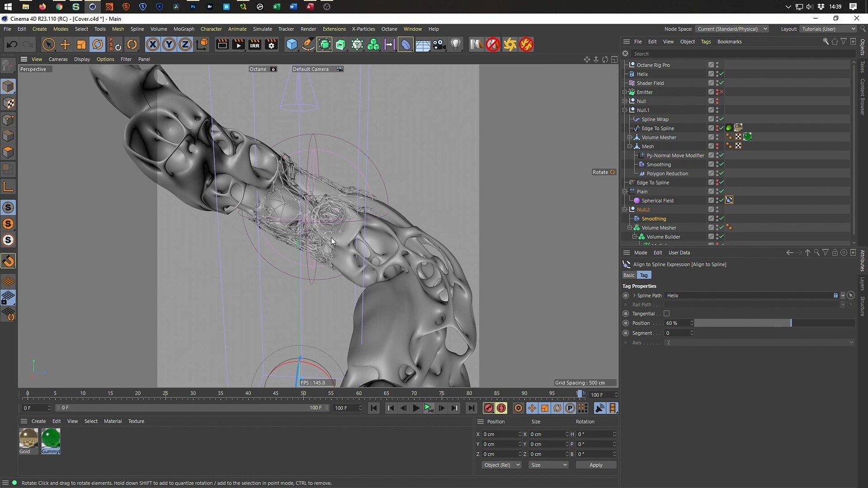Select the Move tool in top toolbar
Image resolution: width=868 pixels, height=488 pixels.
tap(65, 45)
